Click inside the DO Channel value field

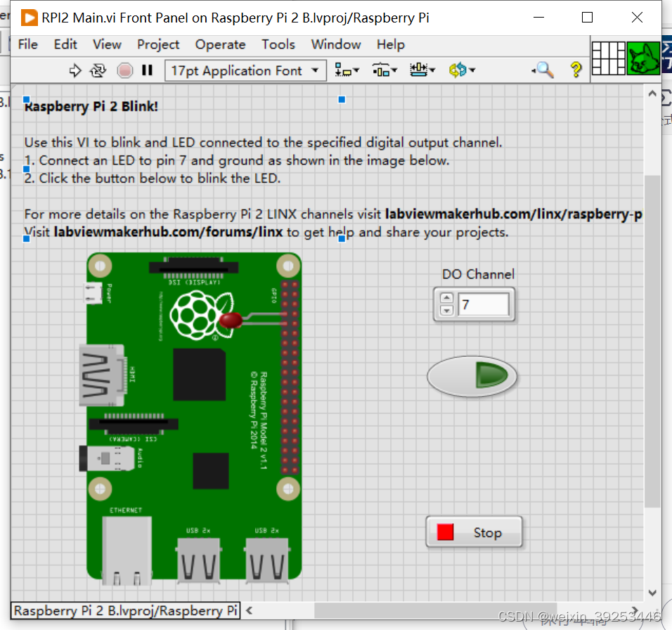click(x=482, y=302)
